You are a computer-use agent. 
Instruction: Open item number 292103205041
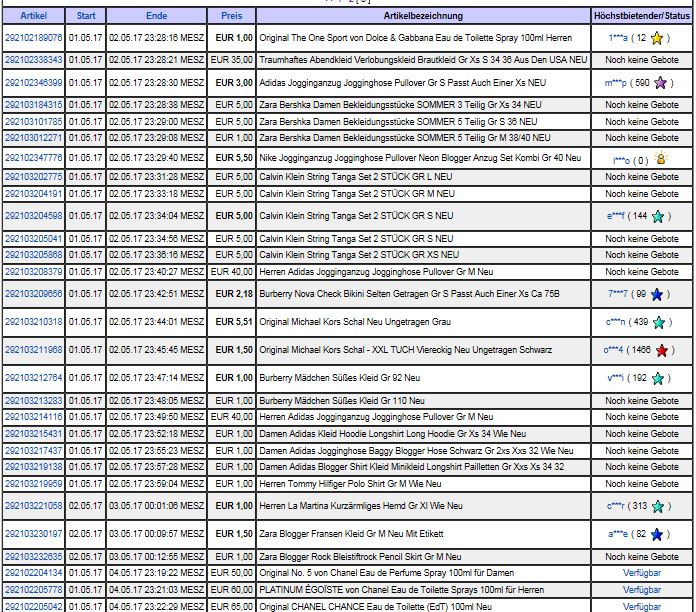(x=34, y=239)
